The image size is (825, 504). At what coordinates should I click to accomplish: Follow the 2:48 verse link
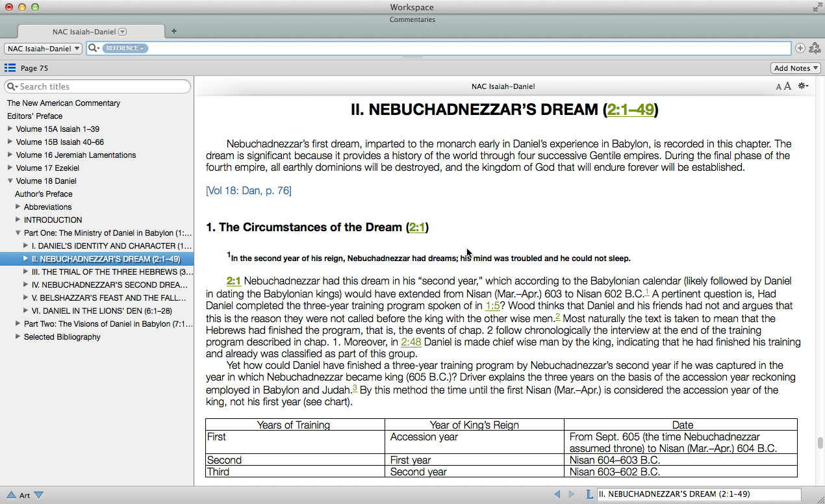click(411, 342)
